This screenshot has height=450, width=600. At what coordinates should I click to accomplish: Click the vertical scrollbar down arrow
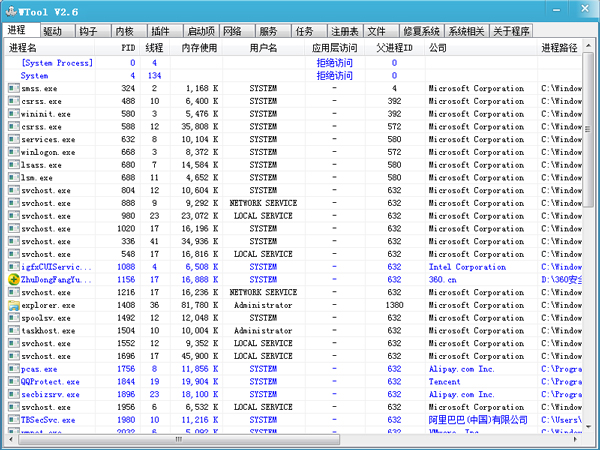pyautogui.click(x=588, y=426)
